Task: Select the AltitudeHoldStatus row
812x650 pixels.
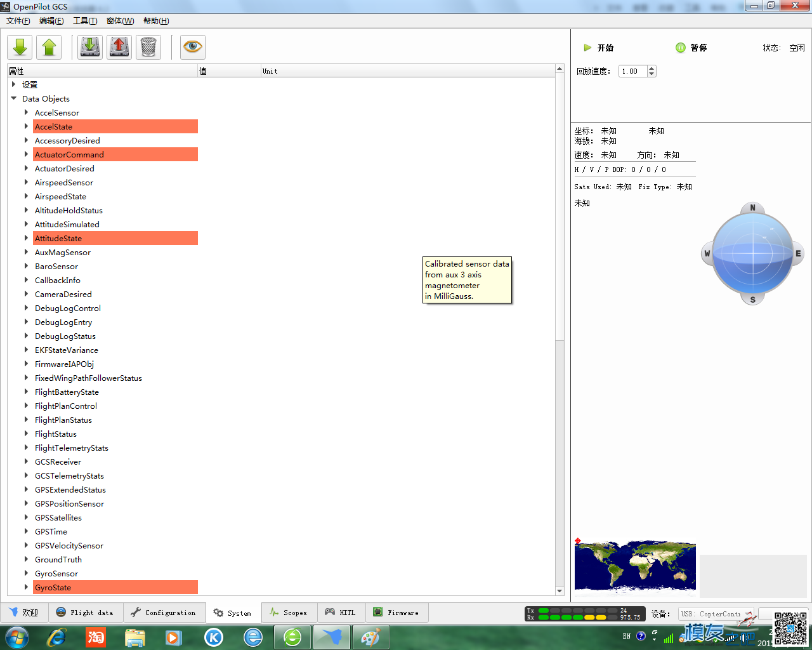Action: (115, 210)
